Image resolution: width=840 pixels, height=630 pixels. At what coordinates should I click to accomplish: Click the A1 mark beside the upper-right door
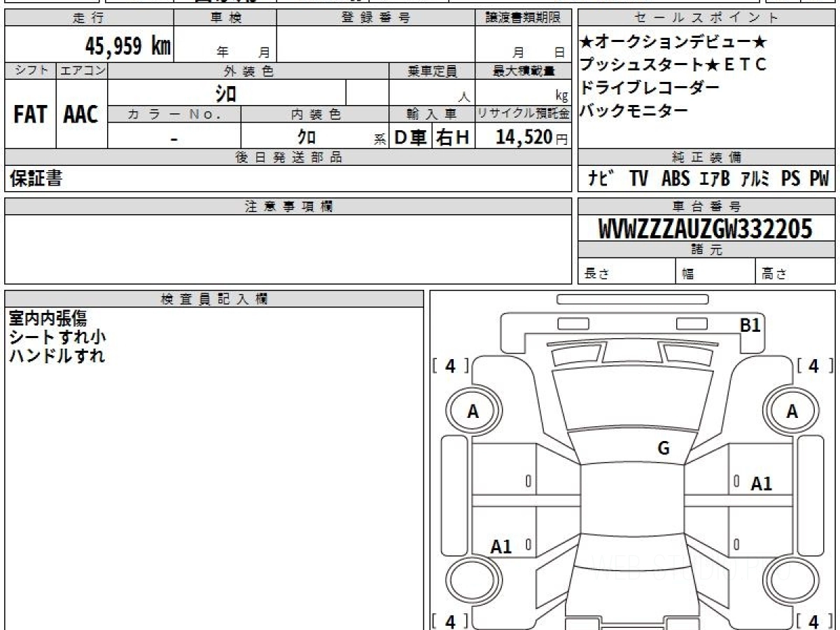pyautogui.click(x=762, y=483)
